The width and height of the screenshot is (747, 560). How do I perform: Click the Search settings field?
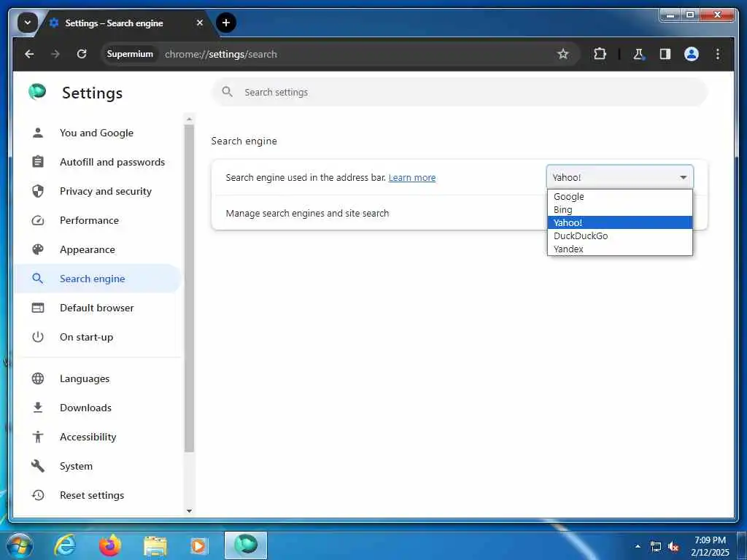point(460,92)
